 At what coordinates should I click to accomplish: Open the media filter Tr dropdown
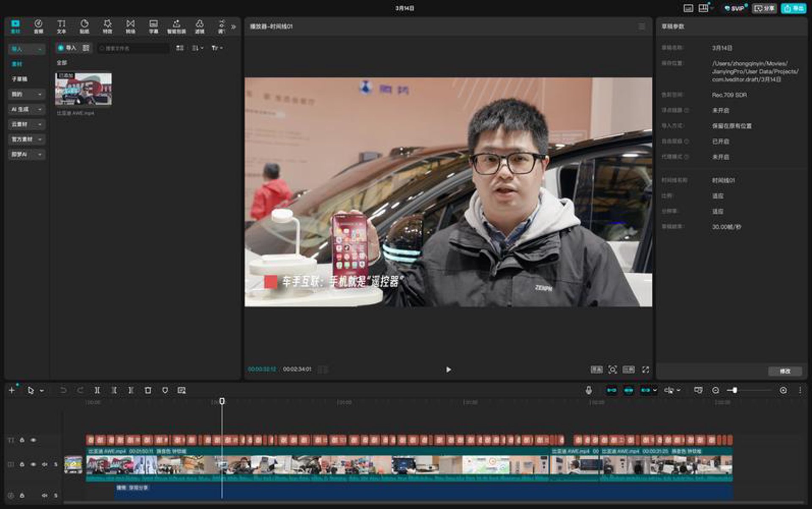(x=217, y=48)
